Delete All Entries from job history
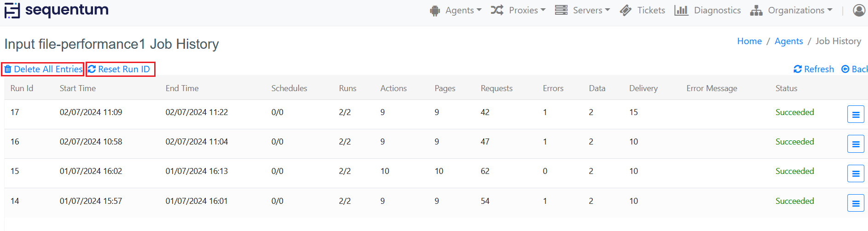This screenshot has width=868, height=231. (43, 69)
